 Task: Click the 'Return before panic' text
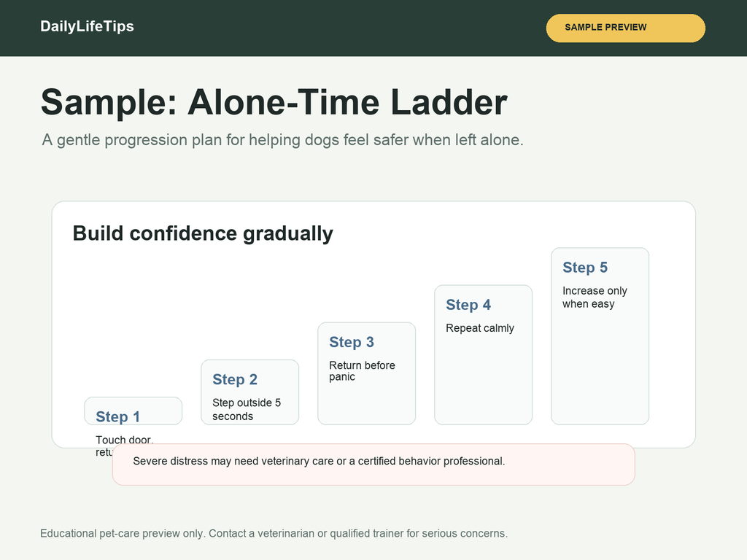(x=362, y=371)
